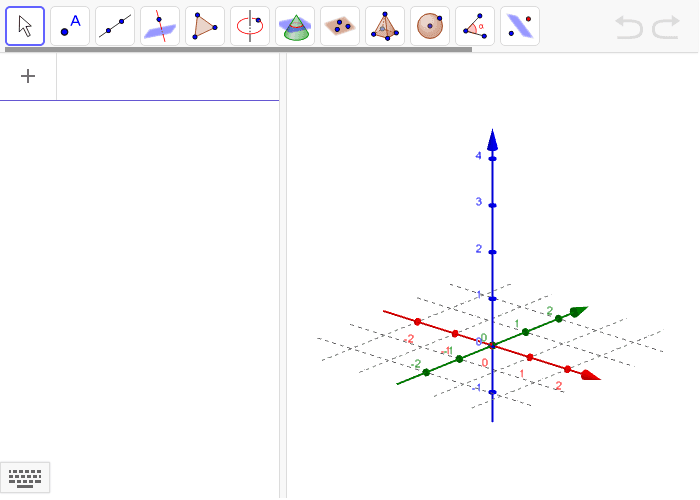
Task: Select the Reflect about Plane tool
Action: pos(520,26)
